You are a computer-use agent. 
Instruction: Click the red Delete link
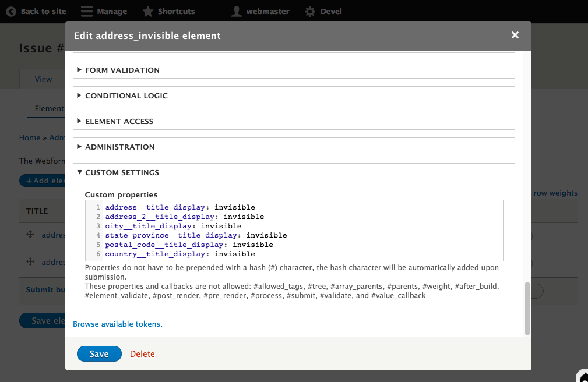pos(142,354)
